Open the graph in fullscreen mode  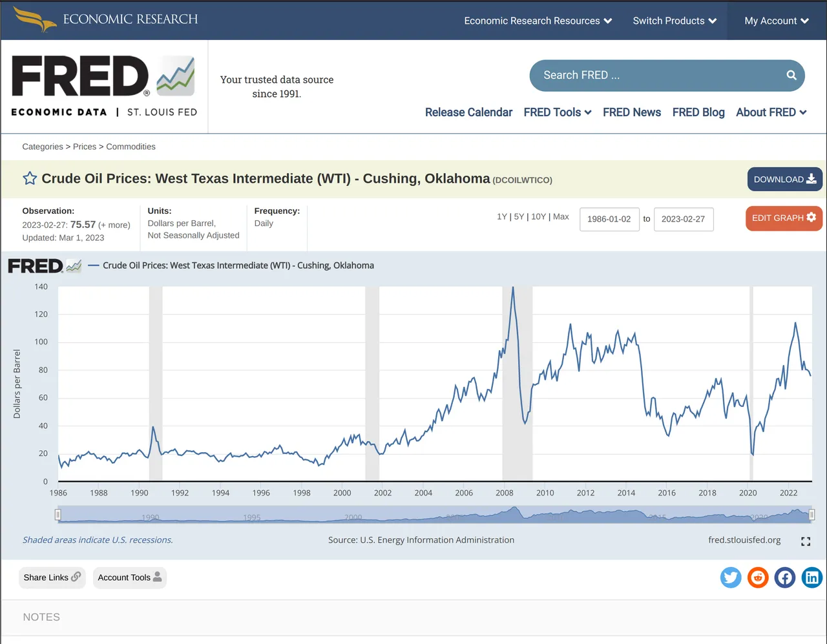point(806,541)
